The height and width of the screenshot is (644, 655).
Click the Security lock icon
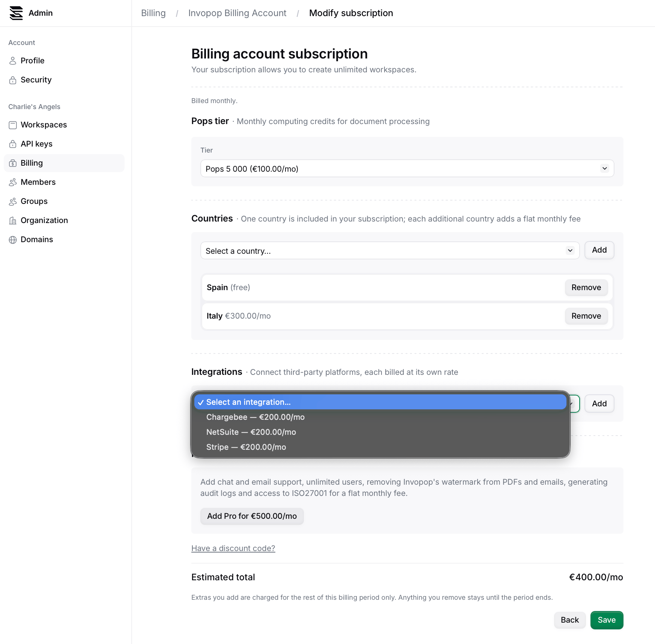13,80
